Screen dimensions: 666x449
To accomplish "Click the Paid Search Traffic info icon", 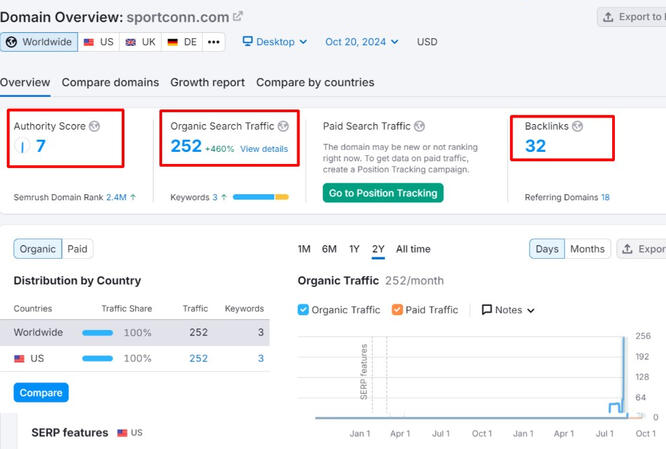I will coord(419,126).
